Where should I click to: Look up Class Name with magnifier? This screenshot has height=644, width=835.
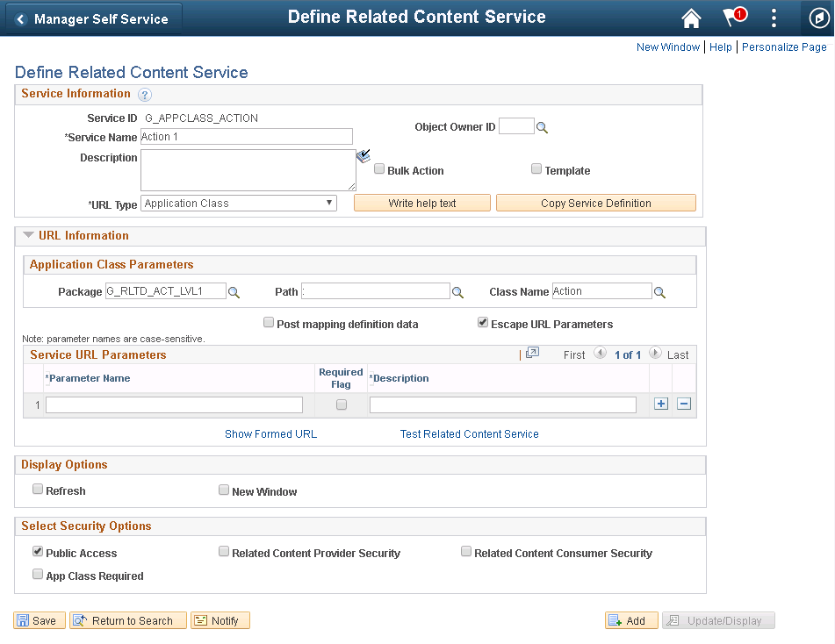(x=659, y=292)
